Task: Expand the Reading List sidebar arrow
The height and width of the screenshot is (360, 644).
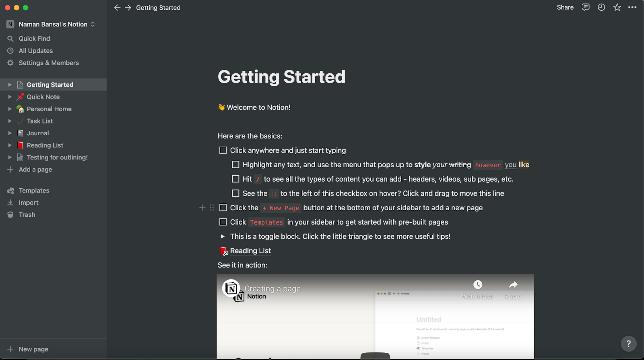Action: tap(10, 145)
